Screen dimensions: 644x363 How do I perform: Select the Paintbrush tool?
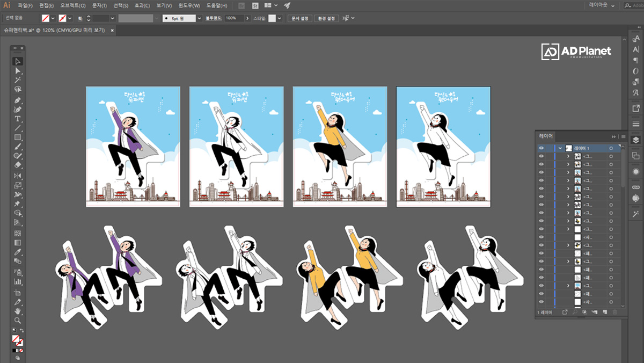[x=18, y=147]
